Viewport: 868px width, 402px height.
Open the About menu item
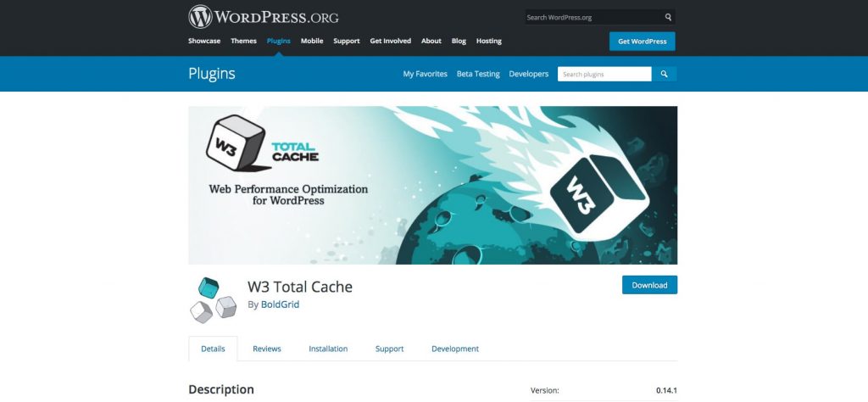tap(431, 41)
